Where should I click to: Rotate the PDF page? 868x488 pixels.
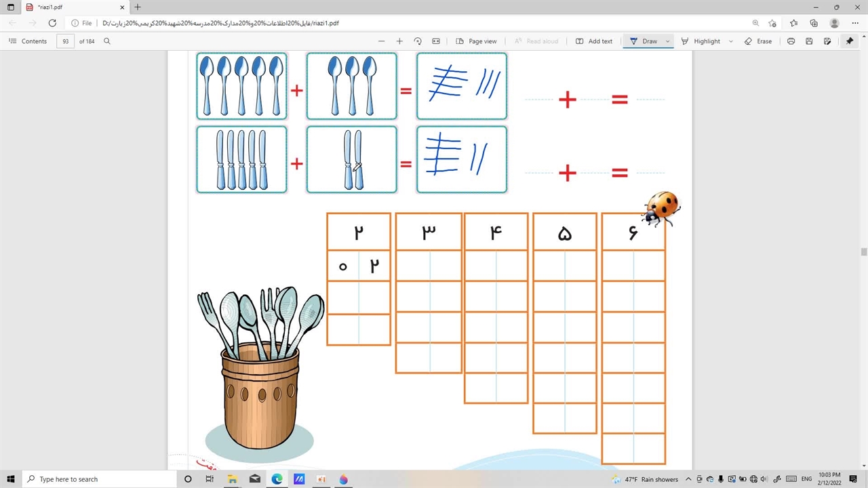[418, 41]
